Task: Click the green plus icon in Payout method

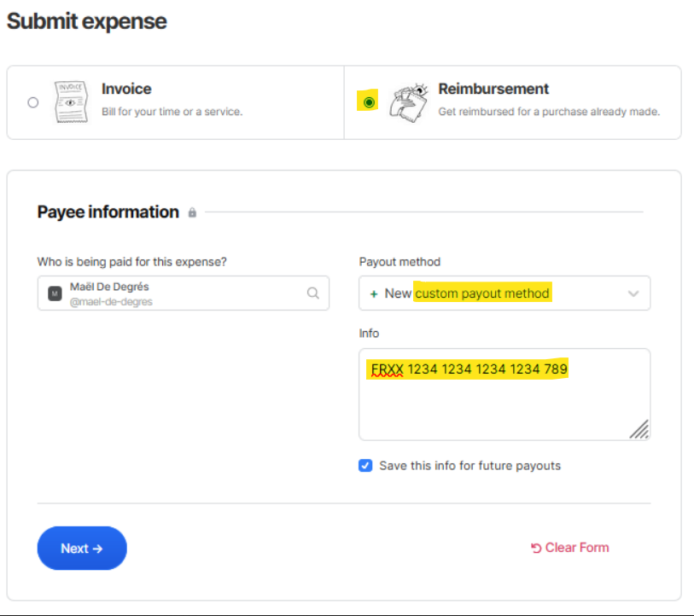Action: pos(373,293)
